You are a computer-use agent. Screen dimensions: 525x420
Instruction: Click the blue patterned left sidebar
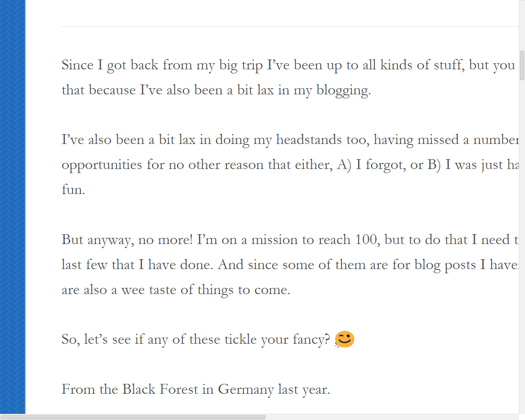coord(12,205)
